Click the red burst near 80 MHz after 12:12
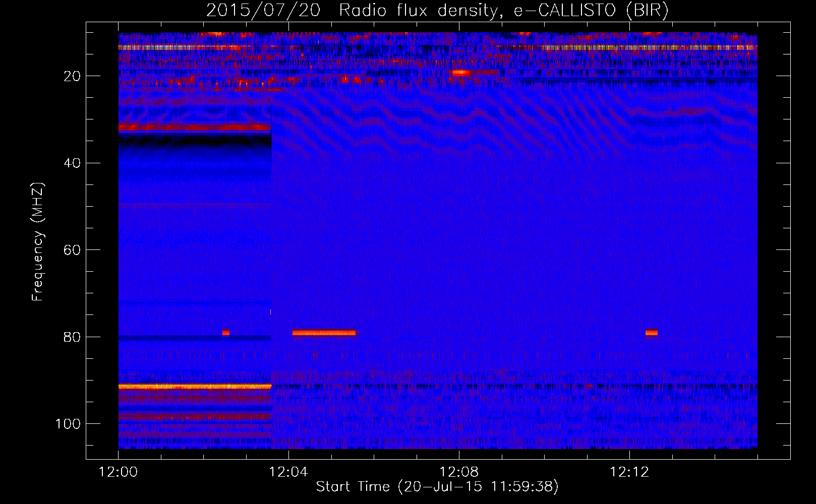Image resolution: width=816 pixels, height=504 pixels. pyautogui.click(x=652, y=333)
